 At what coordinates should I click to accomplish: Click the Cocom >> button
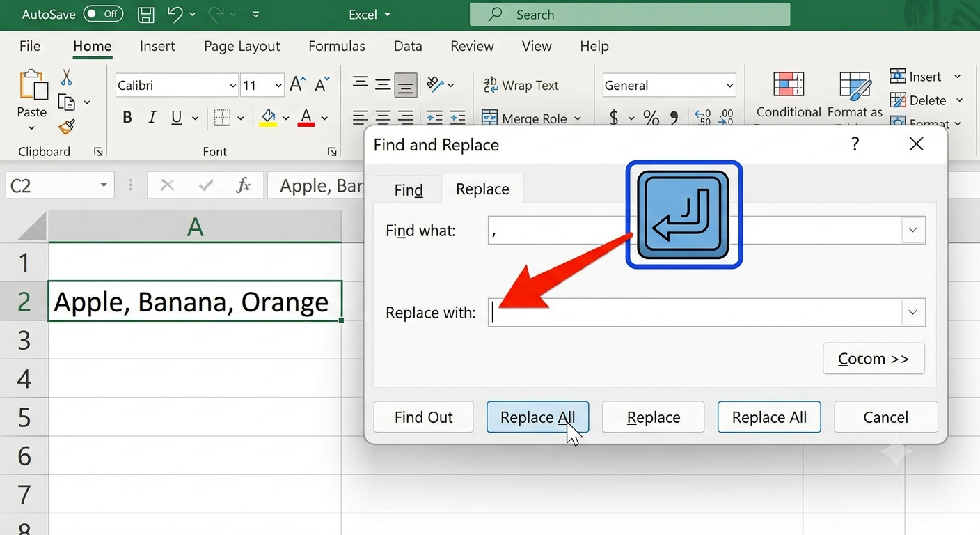point(874,359)
